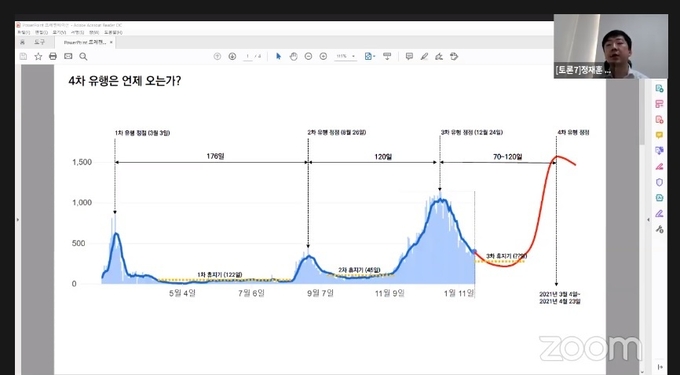Zoom out with the minus circle icon

308,56
